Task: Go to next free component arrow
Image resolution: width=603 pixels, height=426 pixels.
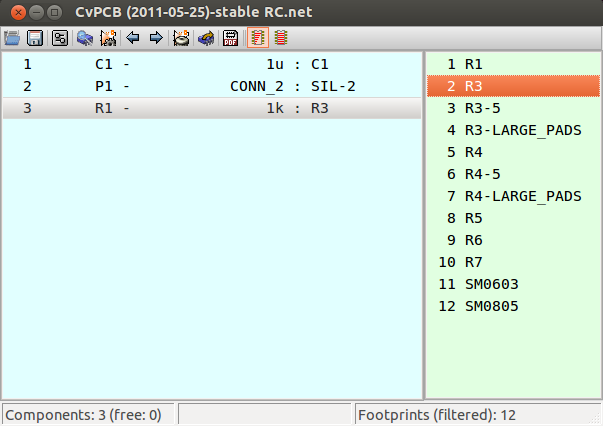Action: tap(156, 38)
